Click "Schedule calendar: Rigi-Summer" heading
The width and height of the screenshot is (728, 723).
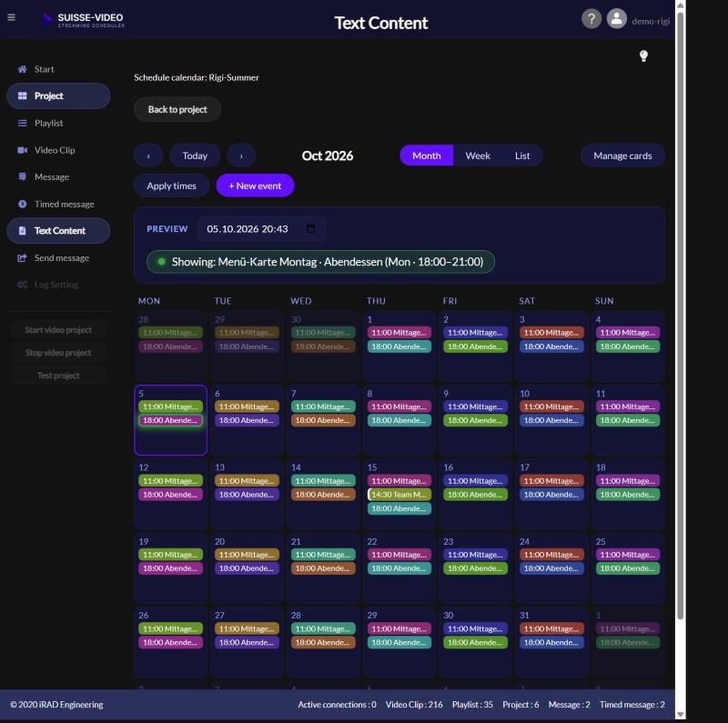click(197, 77)
